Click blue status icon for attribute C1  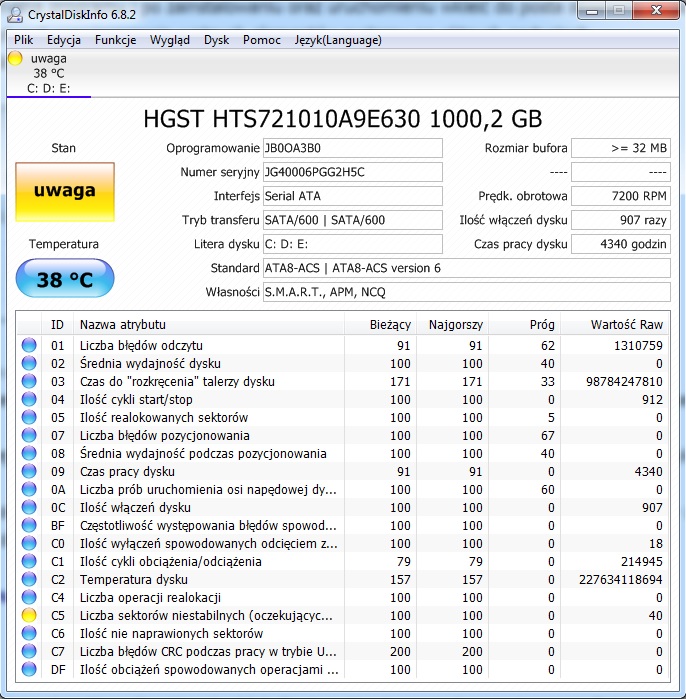tap(29, 561)
